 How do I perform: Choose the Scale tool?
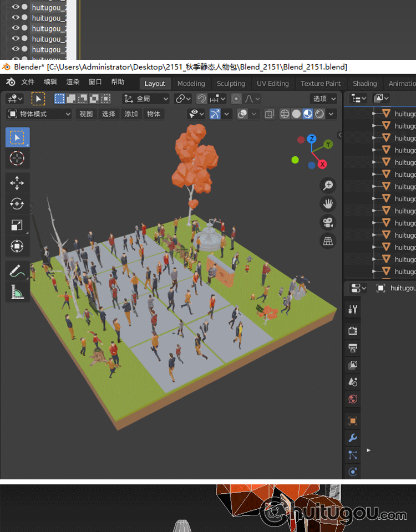coord(17,225)
